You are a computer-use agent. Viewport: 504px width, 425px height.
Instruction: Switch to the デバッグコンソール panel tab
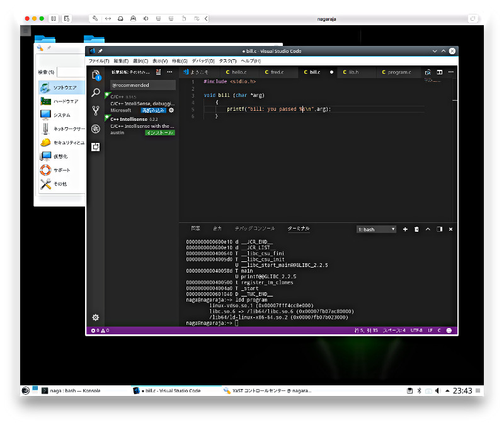click(x=255, y=229)
